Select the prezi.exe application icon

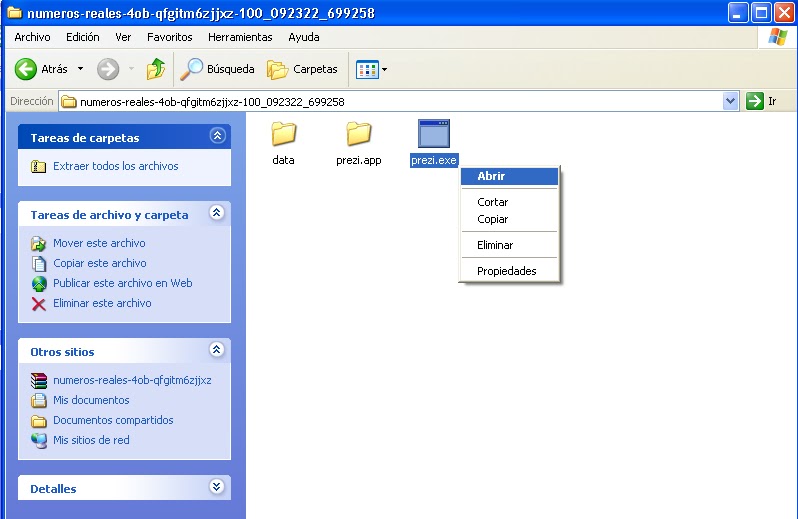pos(434,133)
